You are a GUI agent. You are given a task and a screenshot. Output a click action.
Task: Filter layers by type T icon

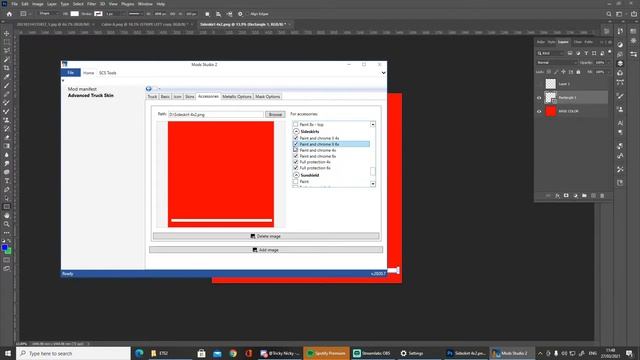[x=586, y=53]
